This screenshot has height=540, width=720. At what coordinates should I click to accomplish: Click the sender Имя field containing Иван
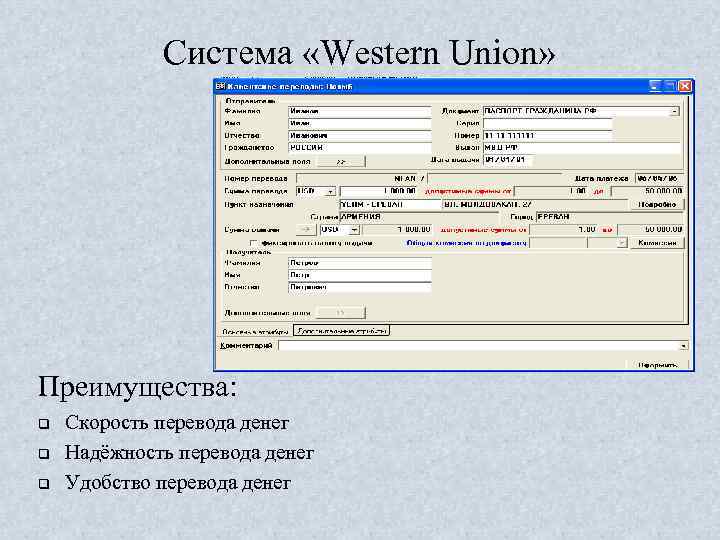coord(360,124)
